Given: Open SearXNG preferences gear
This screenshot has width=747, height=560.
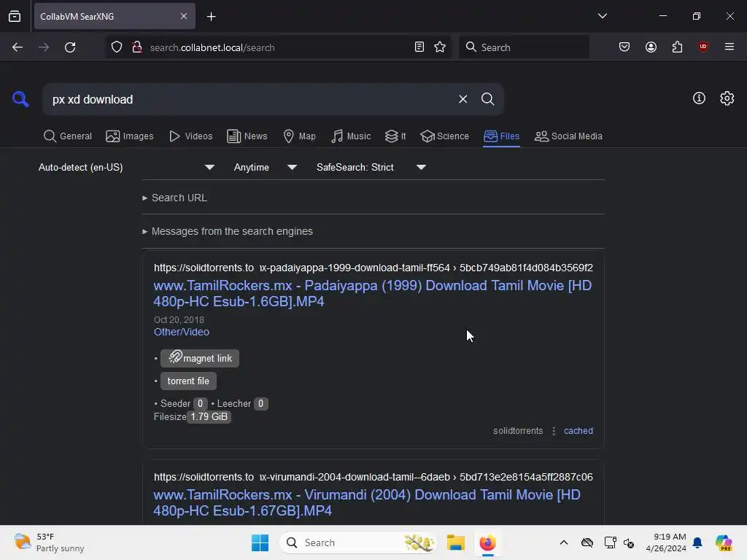Looking at the screenshot, I should pos(727,98).
